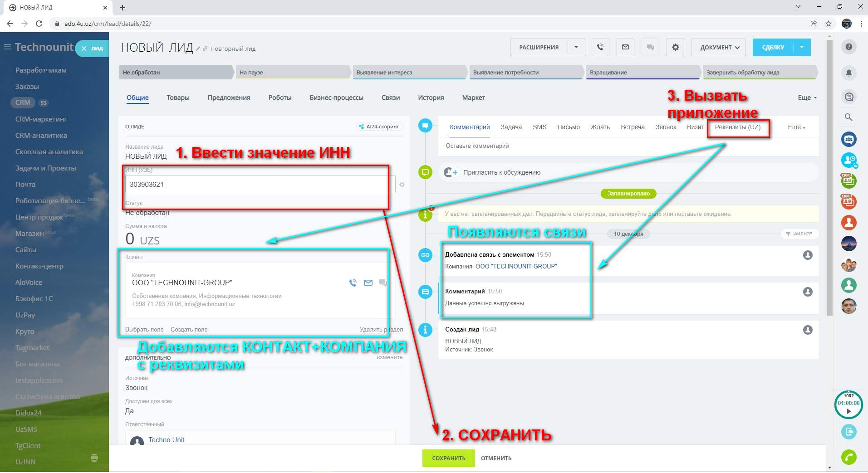Open the chat bubble button in header

[650, 47]
